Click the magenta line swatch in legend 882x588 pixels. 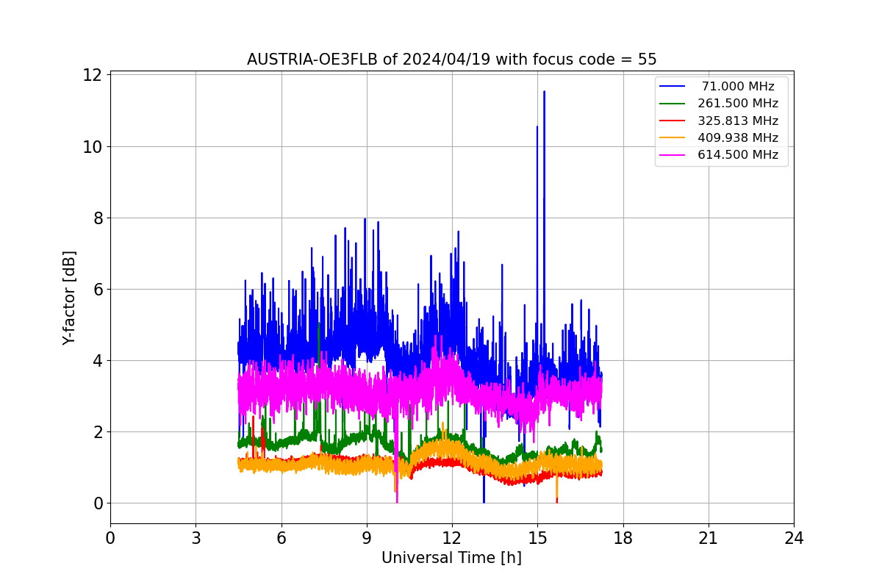673,154
